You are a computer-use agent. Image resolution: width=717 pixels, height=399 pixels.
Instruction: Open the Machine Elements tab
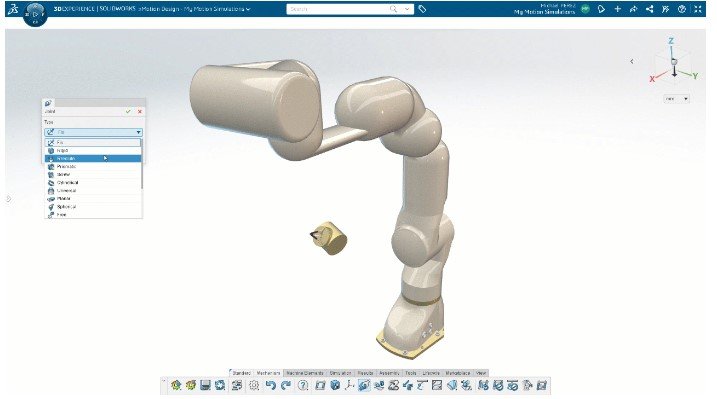(305, 373)
